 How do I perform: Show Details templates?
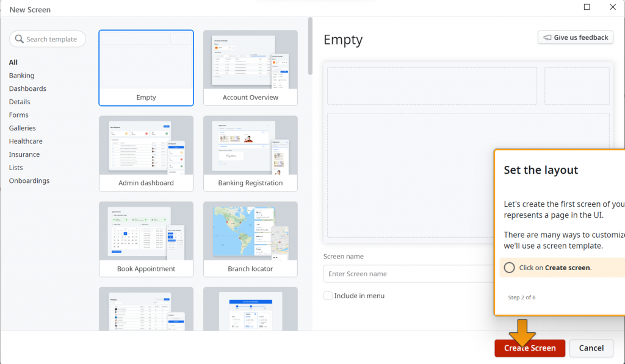click(x=20, y=102)
